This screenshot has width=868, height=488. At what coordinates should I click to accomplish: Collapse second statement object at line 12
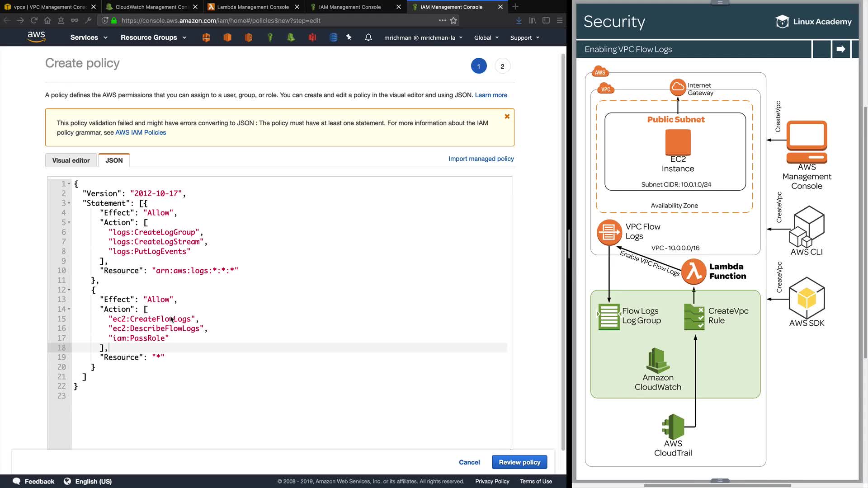69,290
